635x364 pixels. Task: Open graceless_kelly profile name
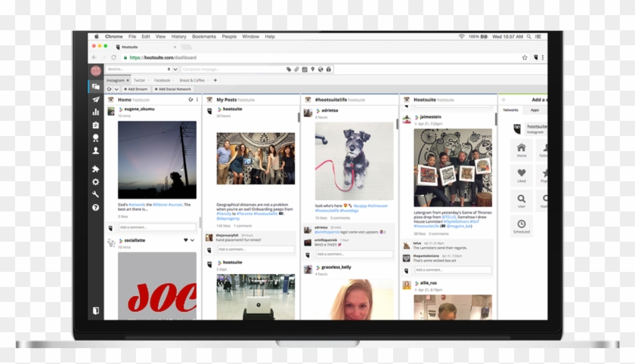coord(336,267)
